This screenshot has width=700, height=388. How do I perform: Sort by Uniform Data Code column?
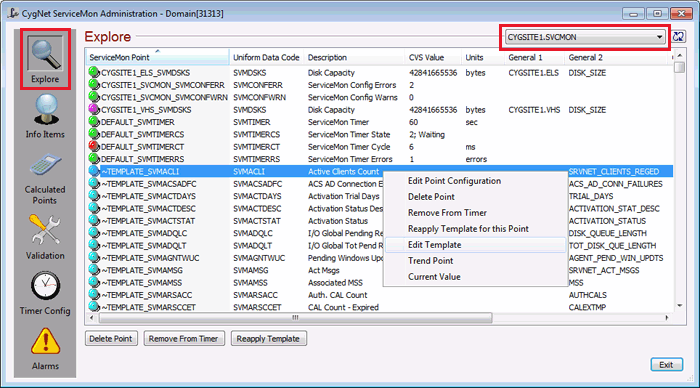coord(266,57)
